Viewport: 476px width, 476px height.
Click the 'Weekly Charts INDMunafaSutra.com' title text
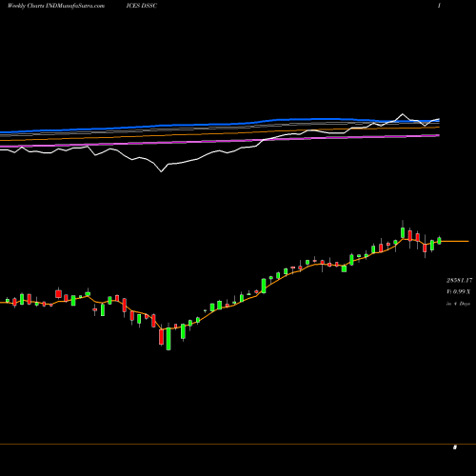[x=56, y=6]
